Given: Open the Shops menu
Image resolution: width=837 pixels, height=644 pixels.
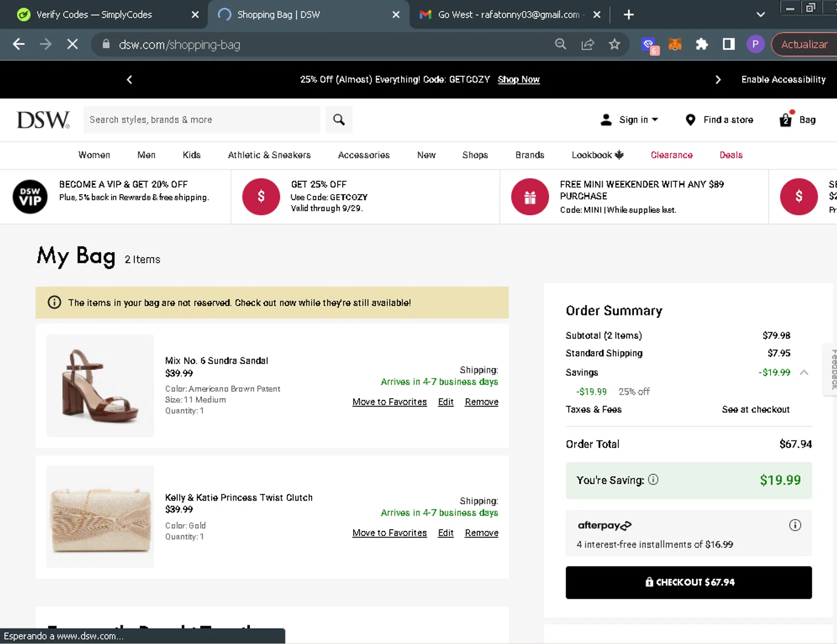Looking at the screenshot, I should 475,155.
